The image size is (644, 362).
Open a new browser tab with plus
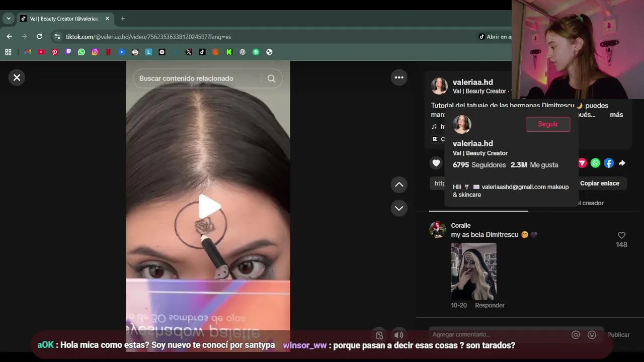(x=122, y=19)
